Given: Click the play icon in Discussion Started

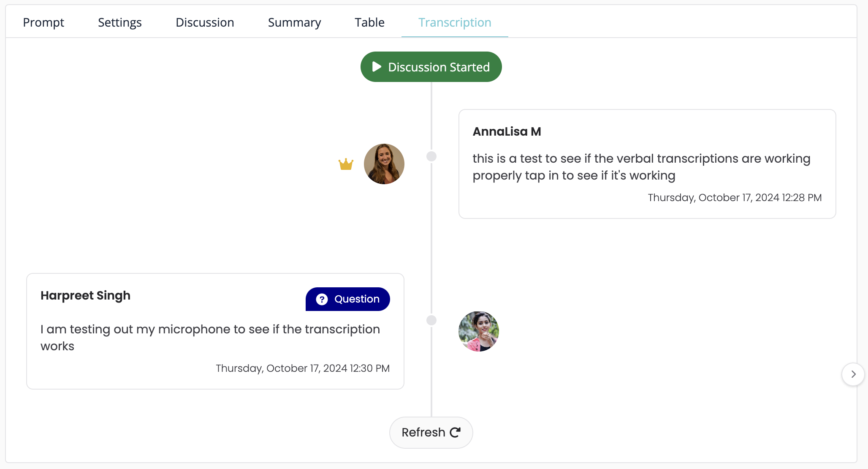Looking at the screenshot, I should (377, 67).
